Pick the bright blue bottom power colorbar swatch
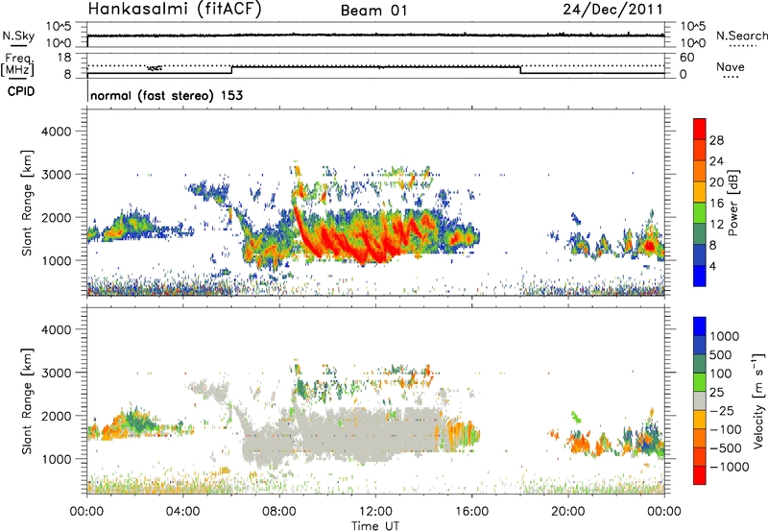The image size is (768, 532). tap(700, 276)
